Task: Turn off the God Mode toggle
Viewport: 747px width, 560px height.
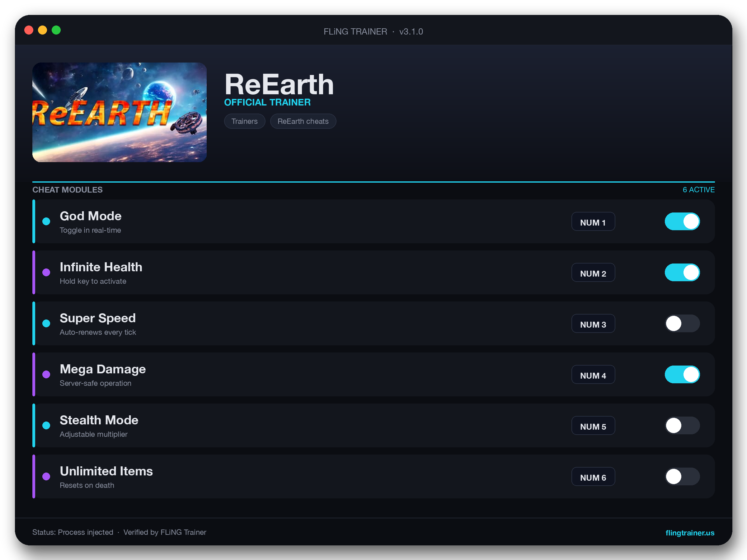Action: (x=682, y=222)
